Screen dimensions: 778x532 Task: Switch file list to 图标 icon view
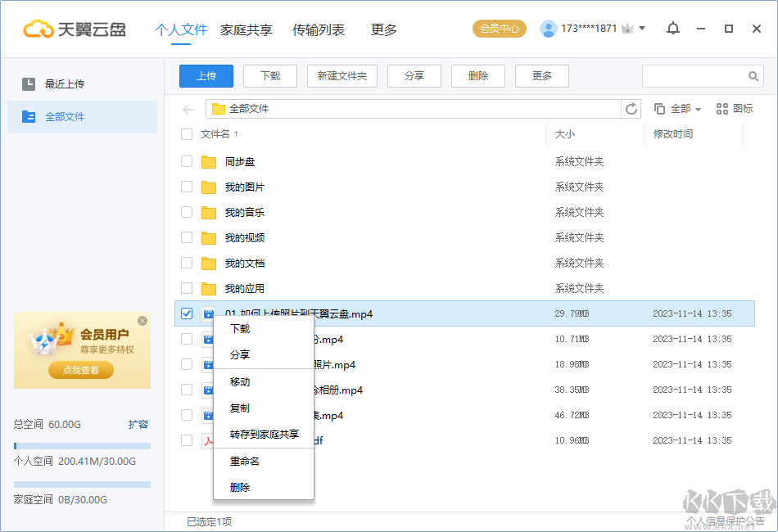pos(734,108)
